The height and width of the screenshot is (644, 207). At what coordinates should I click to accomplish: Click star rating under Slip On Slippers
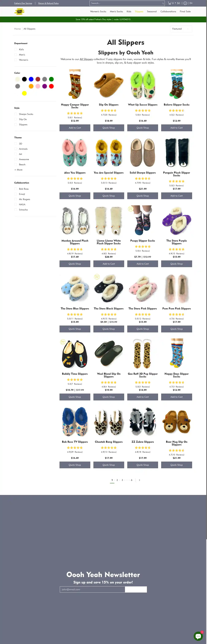109,110
